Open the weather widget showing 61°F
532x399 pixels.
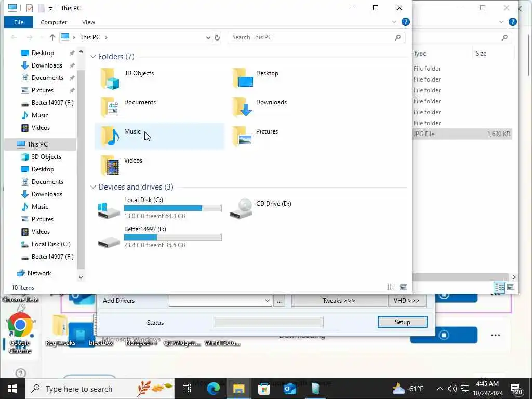coord(409,389)
